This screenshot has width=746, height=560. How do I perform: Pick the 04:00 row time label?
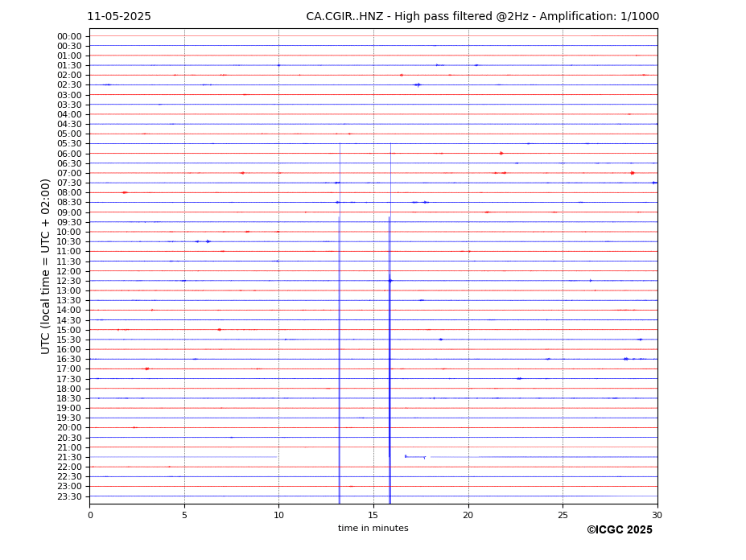point(69,115)
